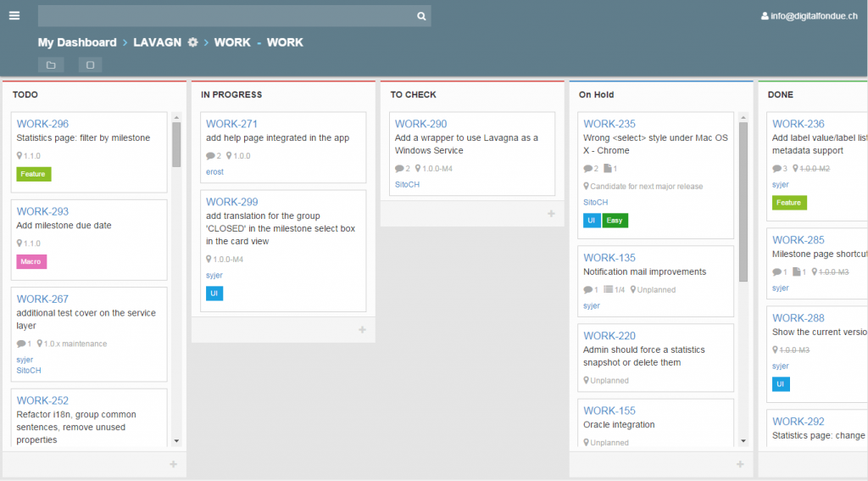Screen dimensions: 868x481
Task: Open card WORK-236
Action: (798, 124)
